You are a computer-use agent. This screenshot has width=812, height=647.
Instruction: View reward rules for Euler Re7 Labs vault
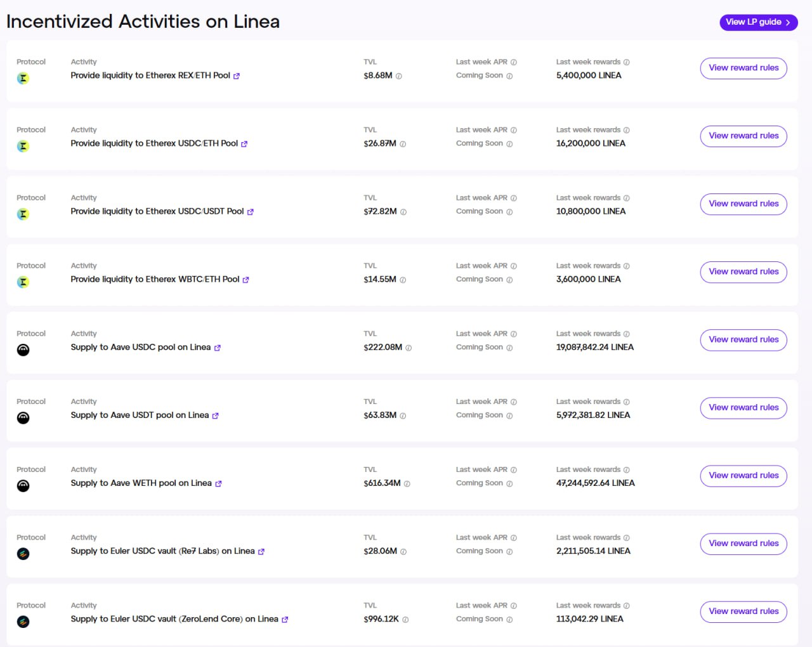743,544
